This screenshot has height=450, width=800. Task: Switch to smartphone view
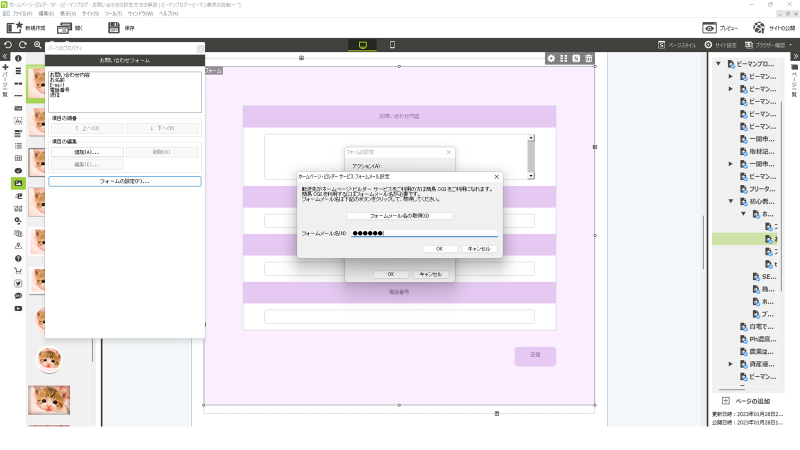click(392, 45)
